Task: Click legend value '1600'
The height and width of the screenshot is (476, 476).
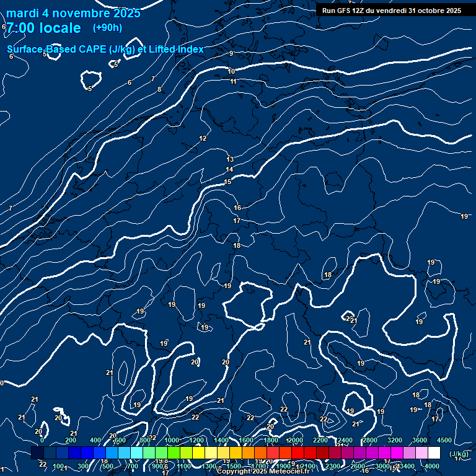Action: (x=246, y=440)
